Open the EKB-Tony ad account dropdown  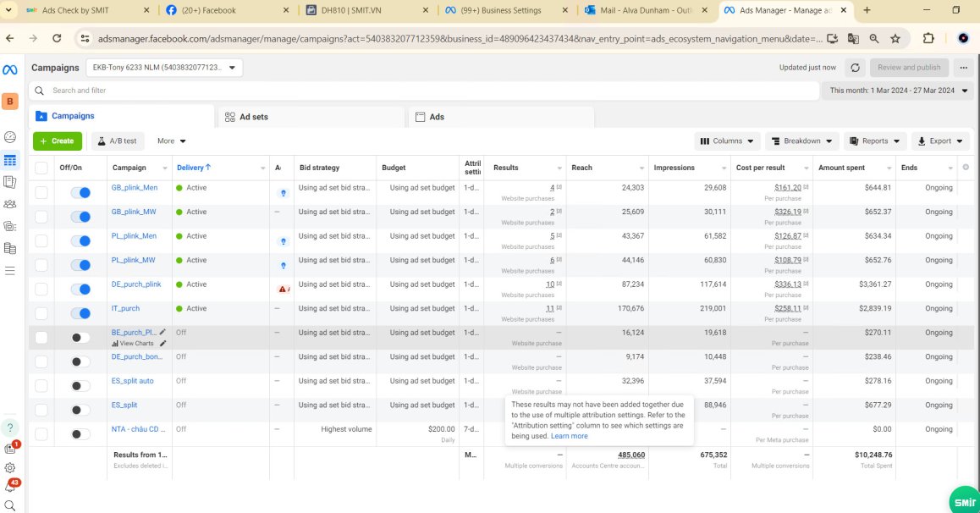click(164, 68)
